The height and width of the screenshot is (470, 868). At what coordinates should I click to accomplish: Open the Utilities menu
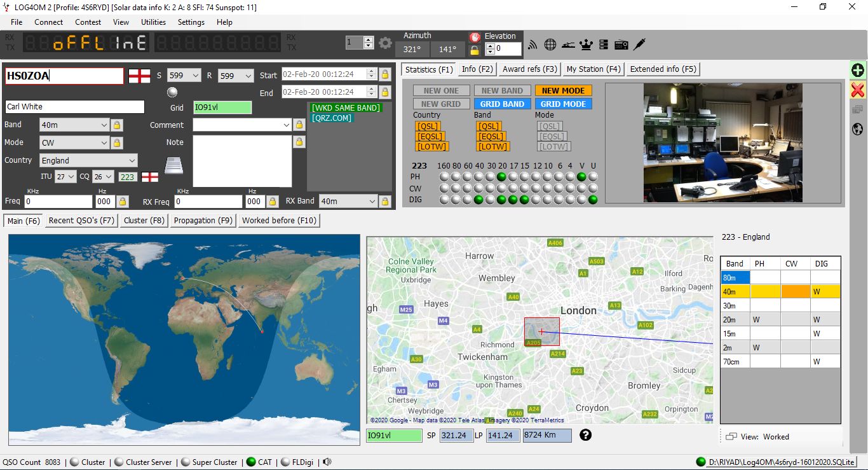(x=153, y=22)
